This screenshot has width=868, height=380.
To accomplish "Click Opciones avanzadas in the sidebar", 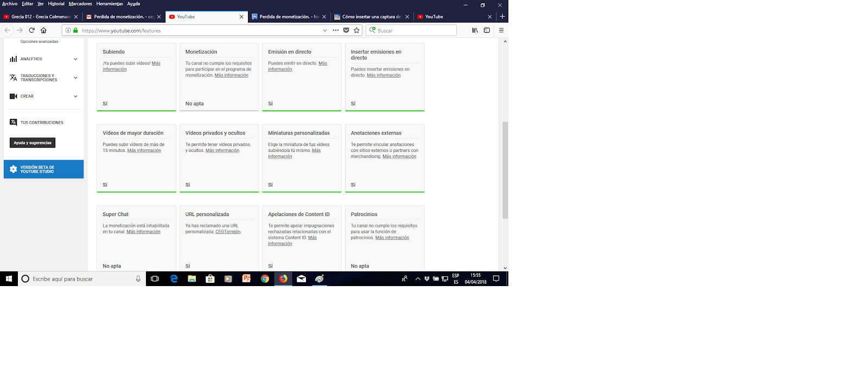I will point(39,41).
